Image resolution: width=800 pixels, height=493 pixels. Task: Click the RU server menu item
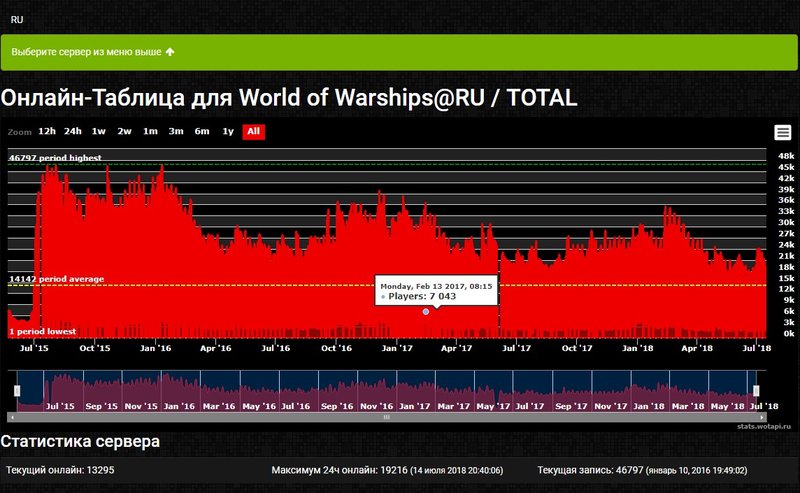click(17, 19)
